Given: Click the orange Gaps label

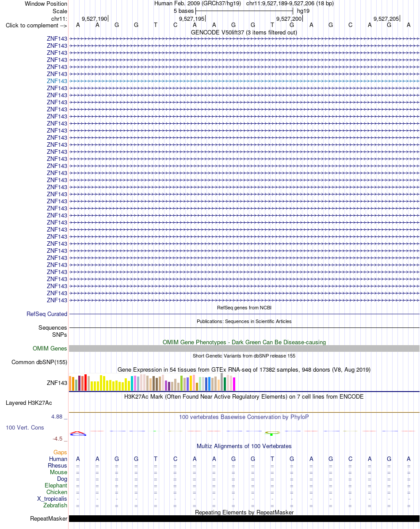Looking at the screenshot, I should [x=60, y=453].
